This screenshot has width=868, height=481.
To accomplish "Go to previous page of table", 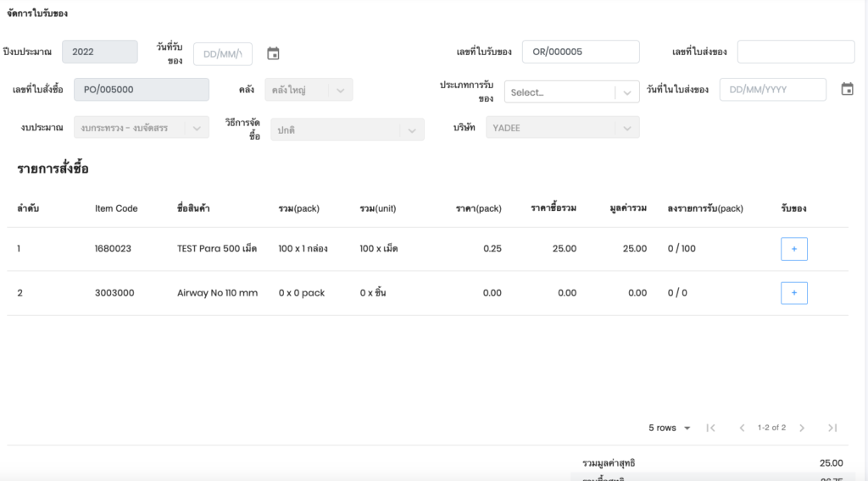I will tap(742, 428).
